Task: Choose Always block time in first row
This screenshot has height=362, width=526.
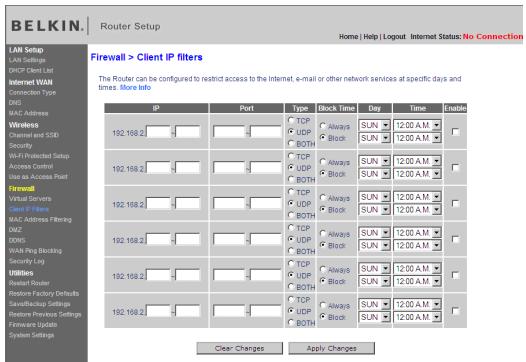Action: (322, 126)
